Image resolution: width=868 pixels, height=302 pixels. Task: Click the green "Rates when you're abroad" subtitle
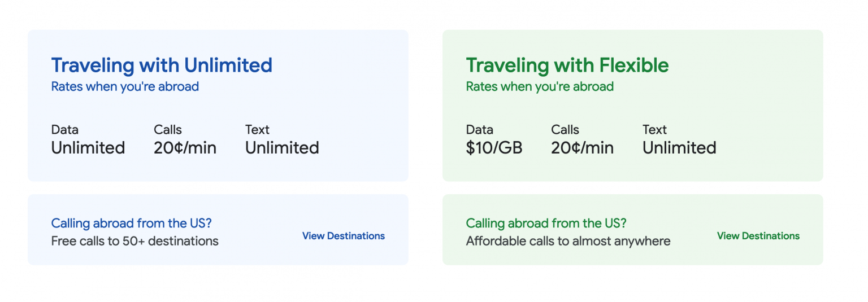(x=539, y=87)
